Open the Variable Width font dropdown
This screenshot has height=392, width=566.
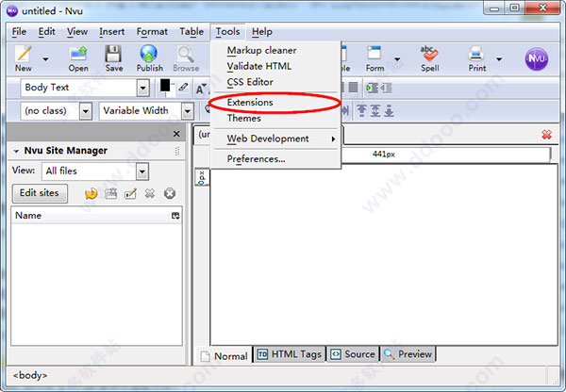(x=188, y=111)
